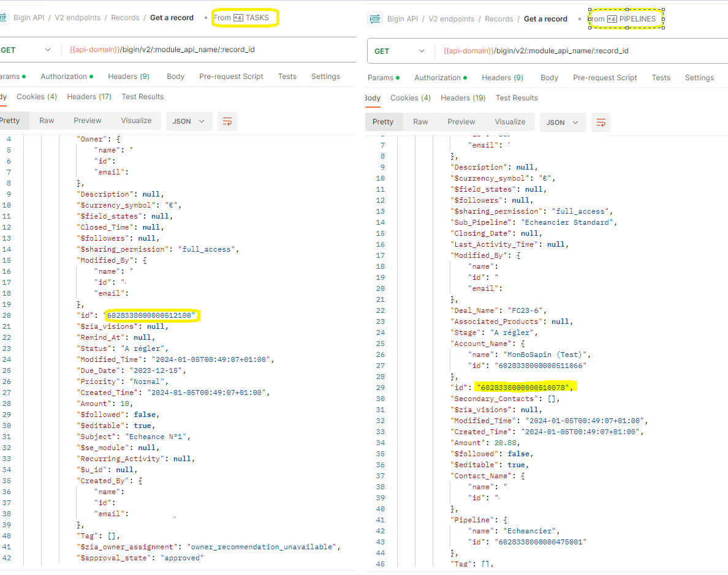The height and width of the screenshot is (575, 728).
Task: Click the "2023-12-15" due date value
Action: [x=156, y=370]
